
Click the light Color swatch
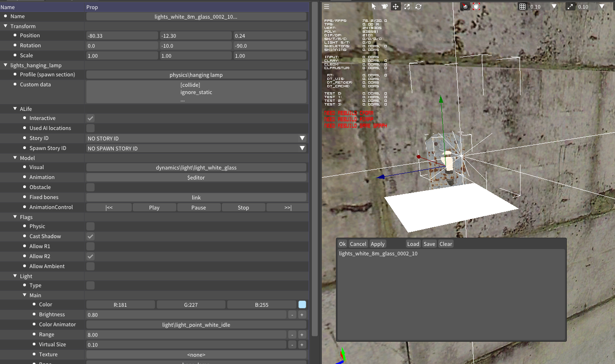pyautogui.click(x=302, y=304)
